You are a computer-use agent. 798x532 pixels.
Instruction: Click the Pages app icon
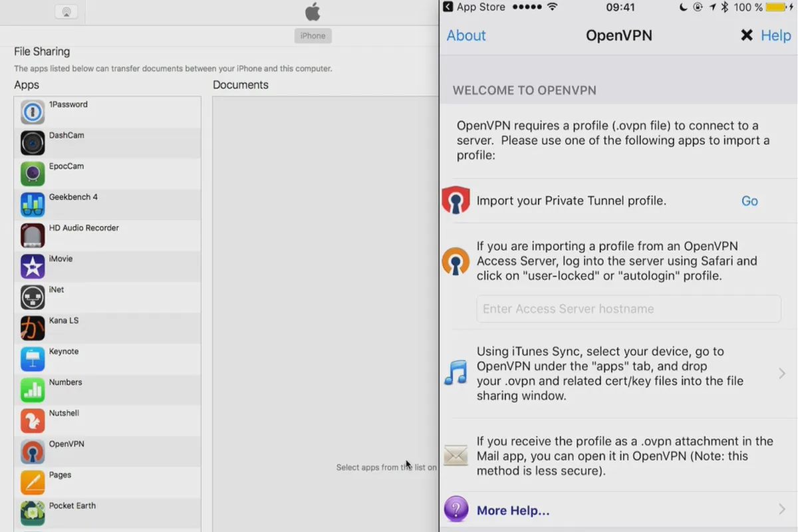click(x=33, y=483)
